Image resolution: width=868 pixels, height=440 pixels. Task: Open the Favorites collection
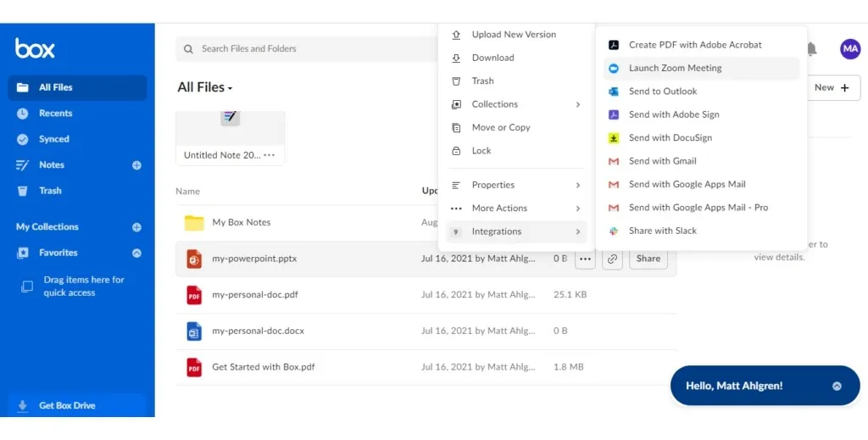pos(58,253)
